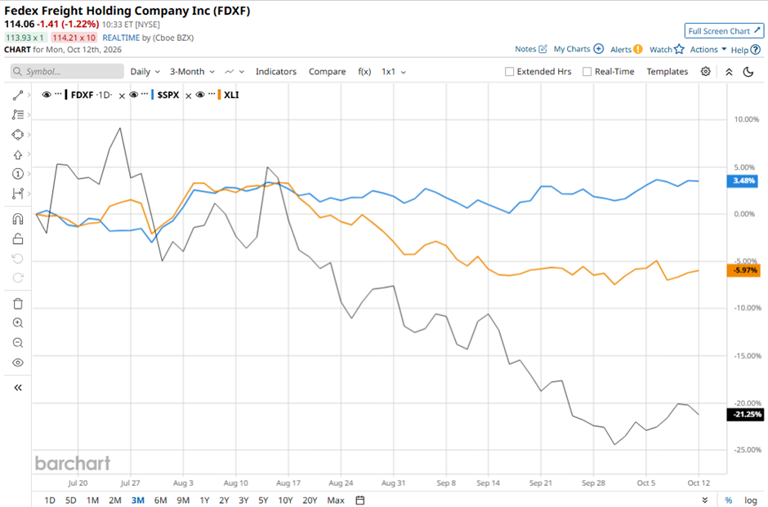Enable Extended Hrs checkbox
This screenshot has height=507, width=768.
point(509,72)
